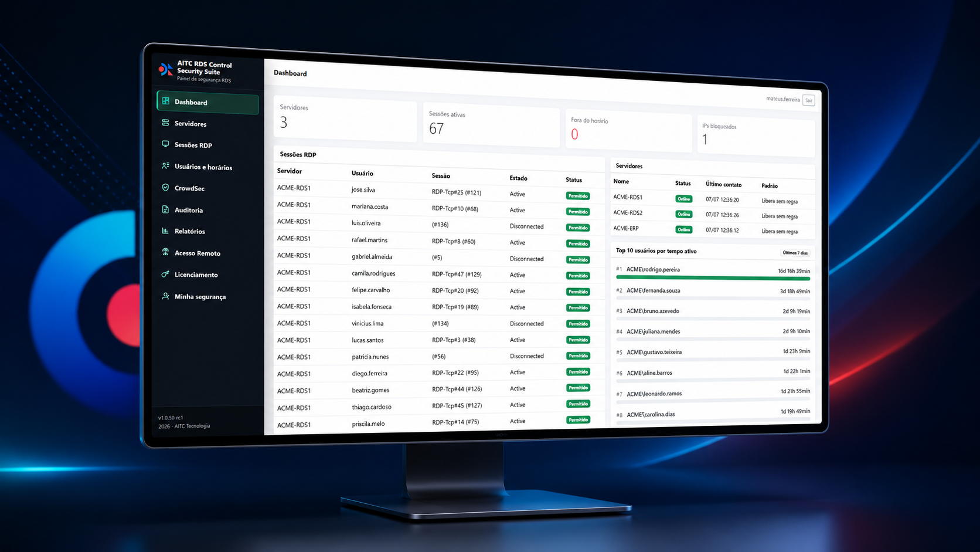This screenshot has width=980, height=552.
Task: Click the Online badge for ACME-ERP
Action: (x=684, y=229)
